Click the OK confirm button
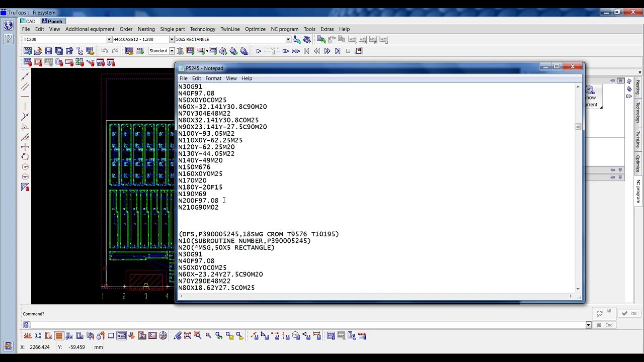Screen dimensions: 644x362 (629, 314)
